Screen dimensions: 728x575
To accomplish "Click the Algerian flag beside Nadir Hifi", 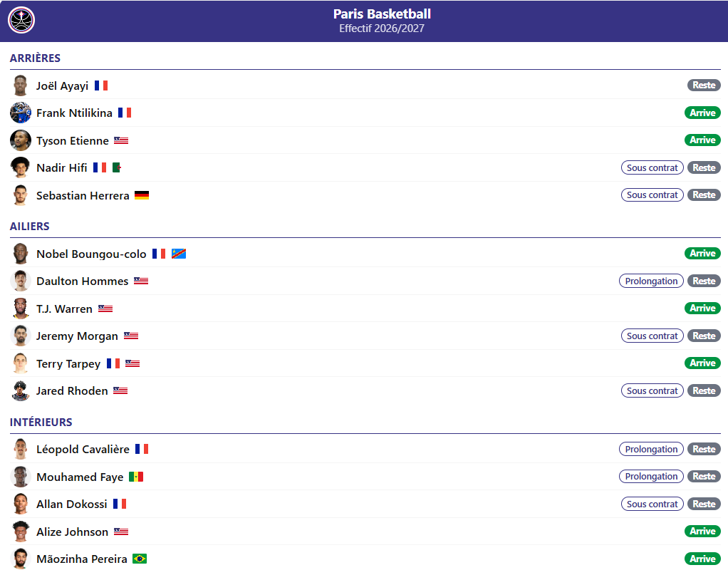I will point(117,167).
